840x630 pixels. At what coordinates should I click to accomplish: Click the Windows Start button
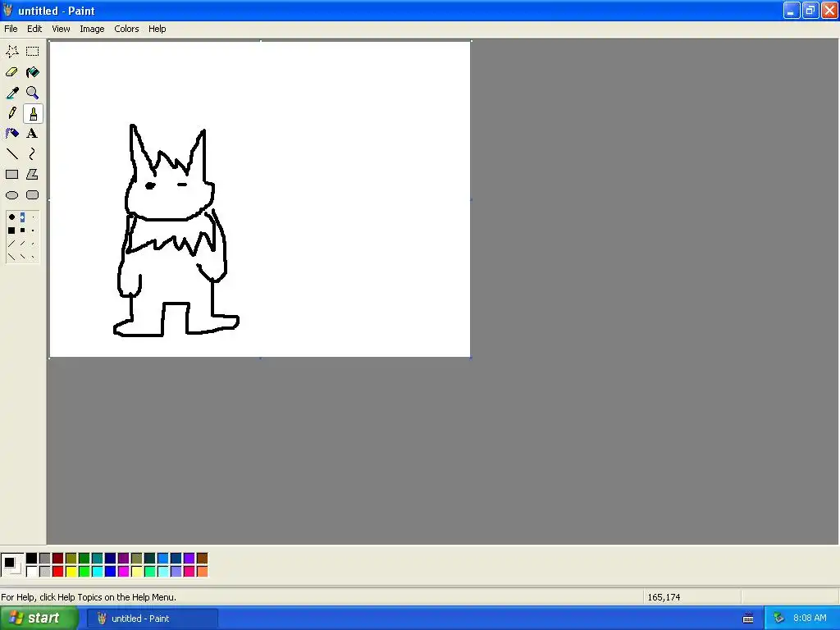pos(39,619)
